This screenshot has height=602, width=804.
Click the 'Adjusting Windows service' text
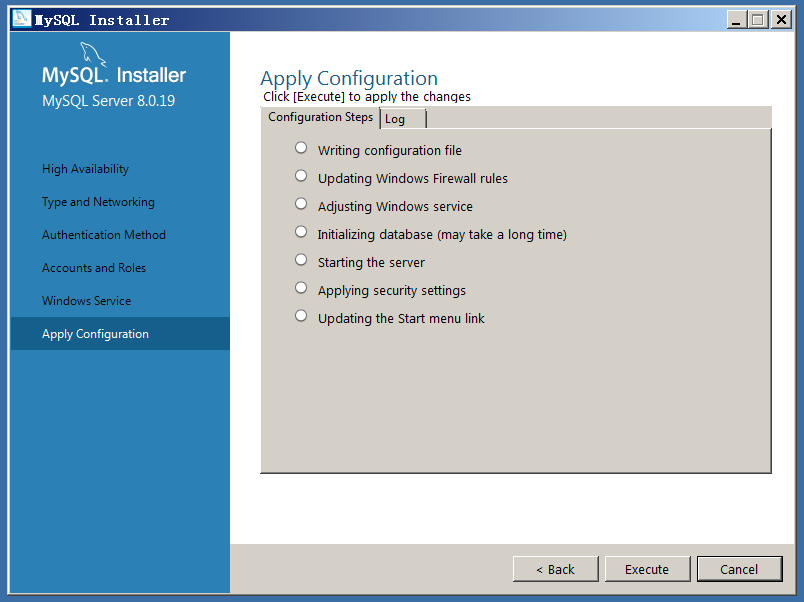coord(395,207)
